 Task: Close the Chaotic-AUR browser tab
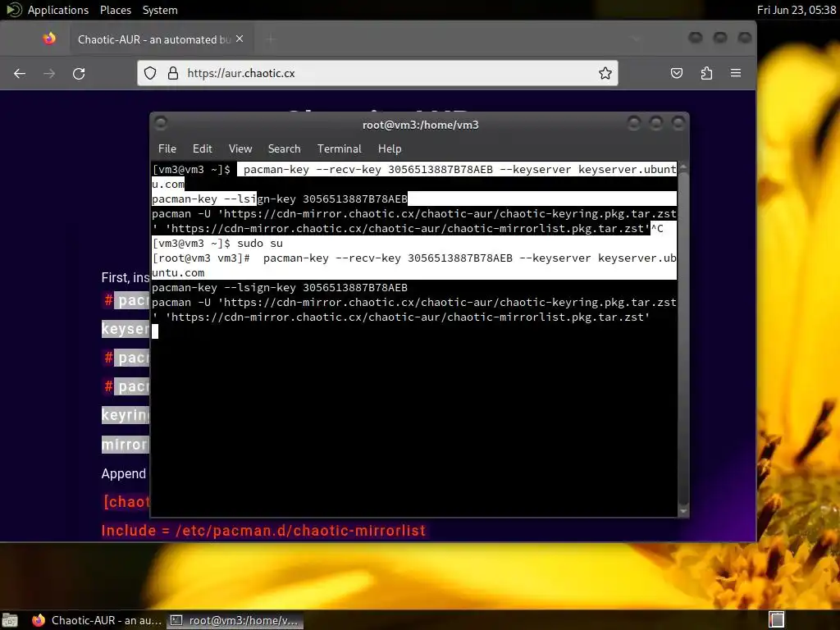pos(240,39)
